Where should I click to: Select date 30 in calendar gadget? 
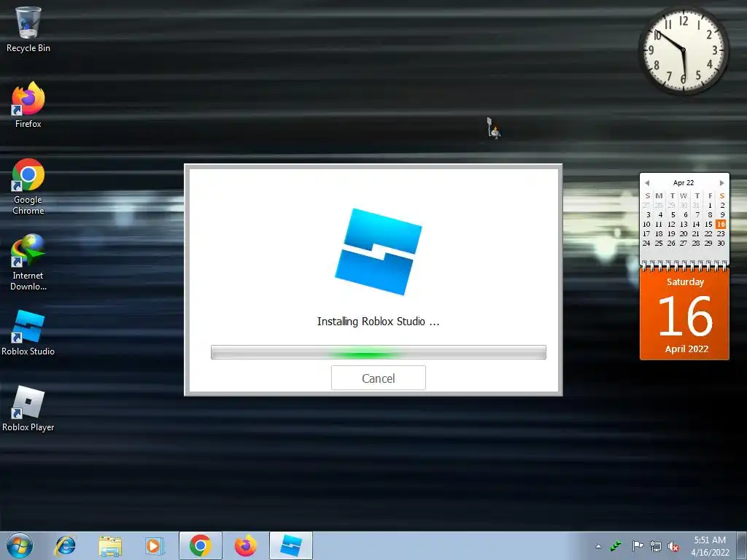pyautogui.click(x=721, y=244)
